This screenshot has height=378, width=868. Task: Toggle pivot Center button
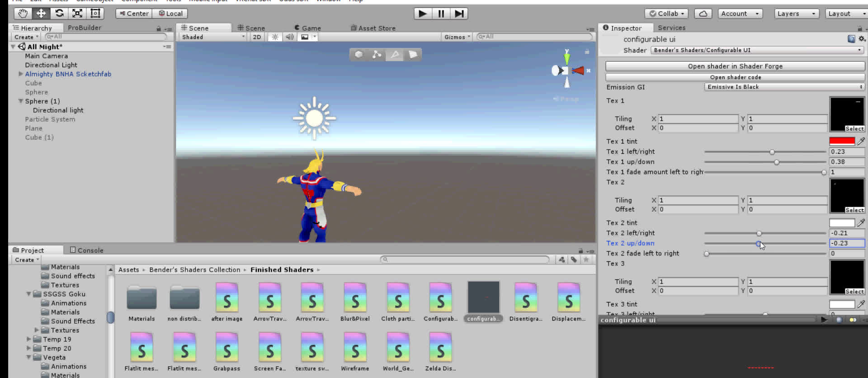(134, 14)
